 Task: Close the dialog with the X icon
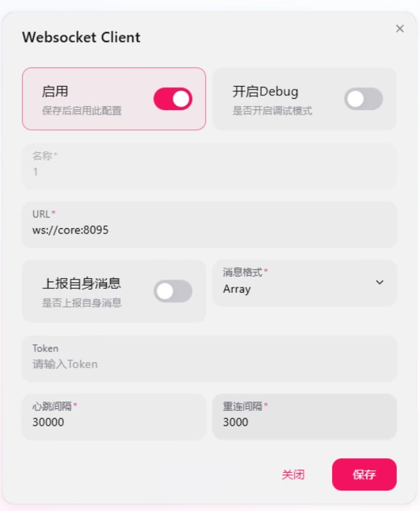click(x=399, y=29)
